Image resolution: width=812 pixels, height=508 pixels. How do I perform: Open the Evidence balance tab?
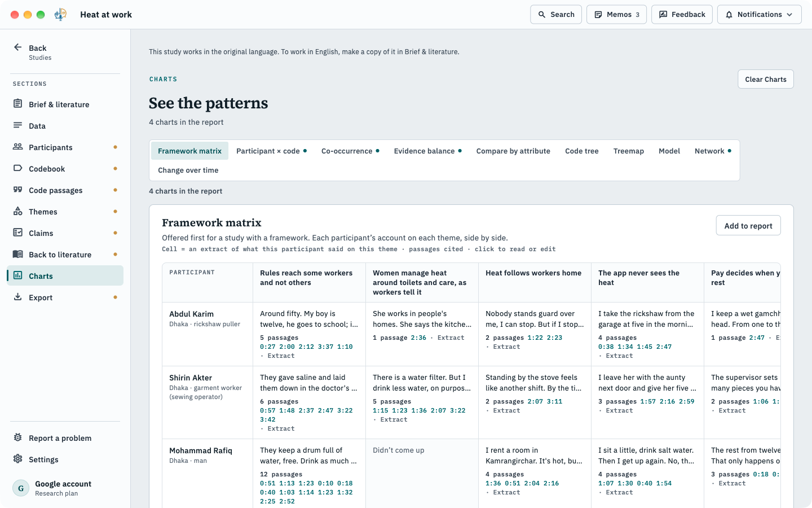pyautogui.click(x=427, y=151)
